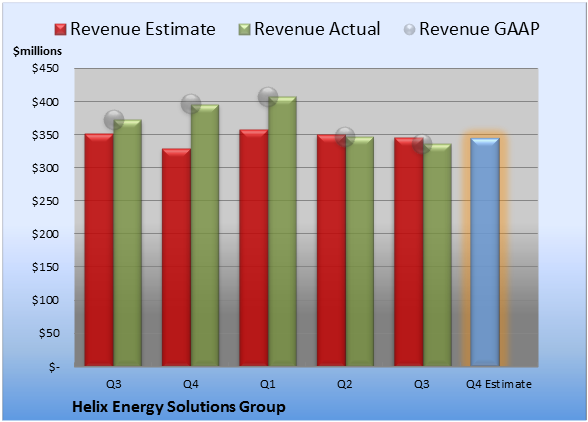Screen dimensions: 588x422
Task: Click the 'Q2' x-axis label
Action: coord(345,384)
